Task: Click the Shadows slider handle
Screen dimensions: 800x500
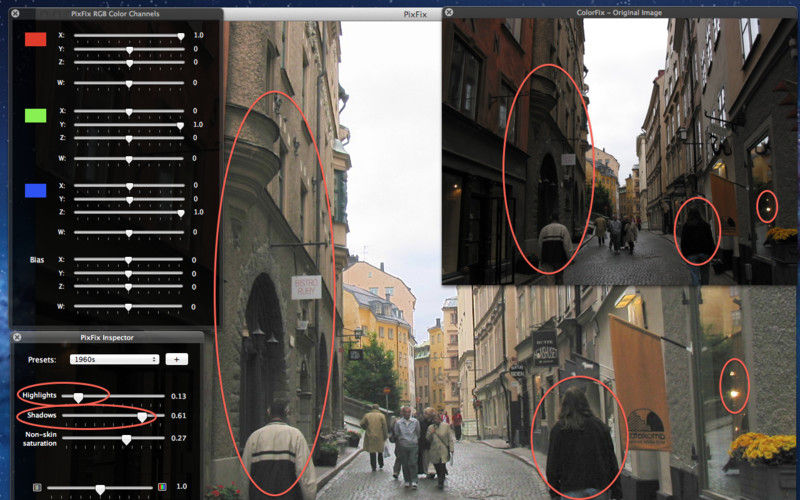Action: point(142,417)
